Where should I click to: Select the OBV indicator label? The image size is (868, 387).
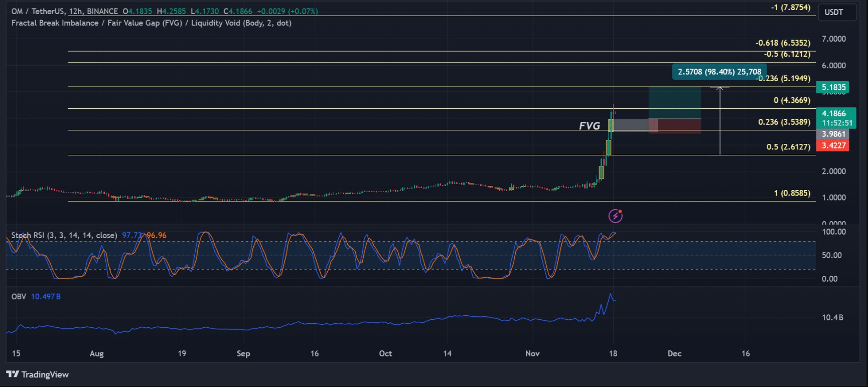19,297
